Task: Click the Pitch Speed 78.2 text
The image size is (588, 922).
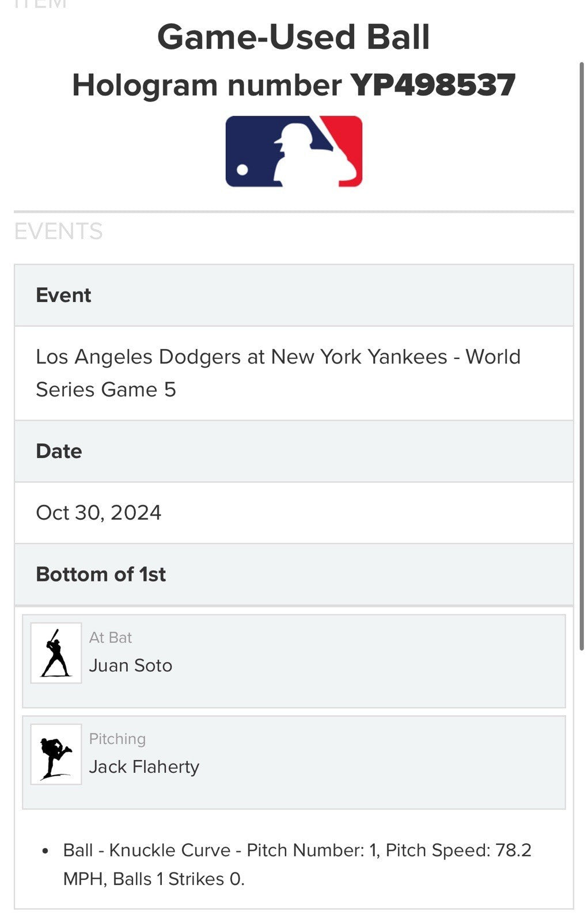Action: 458,850
